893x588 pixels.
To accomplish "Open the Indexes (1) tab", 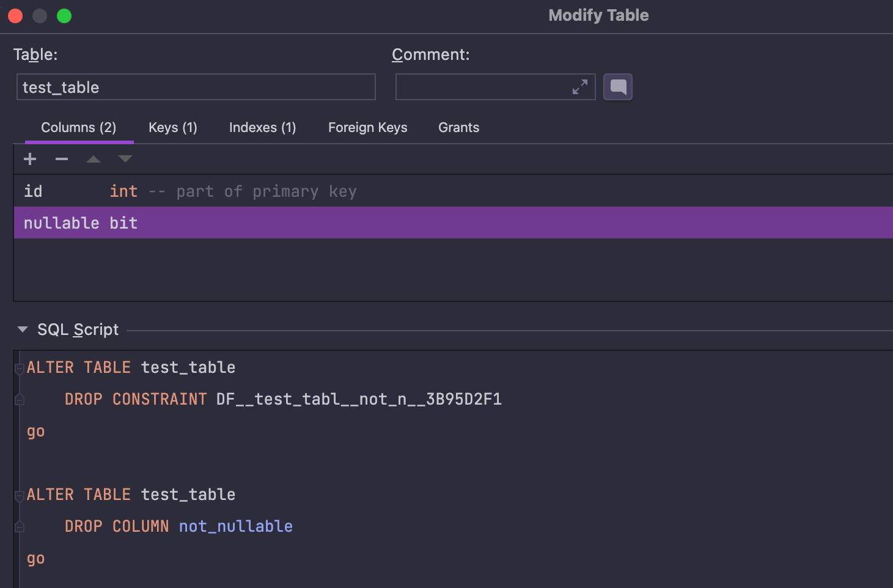I will (262, 128).
